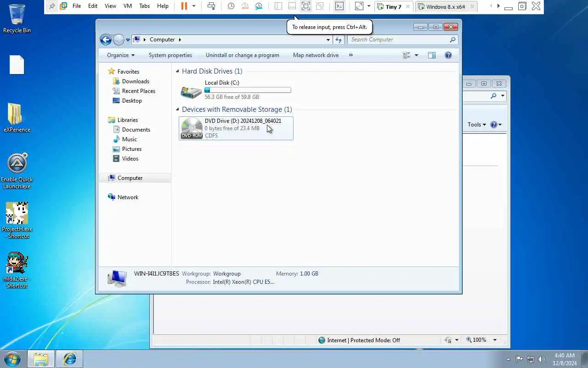Open Recent Places in navigation pane
Screen dimensions: 588x368
(139, 91)
